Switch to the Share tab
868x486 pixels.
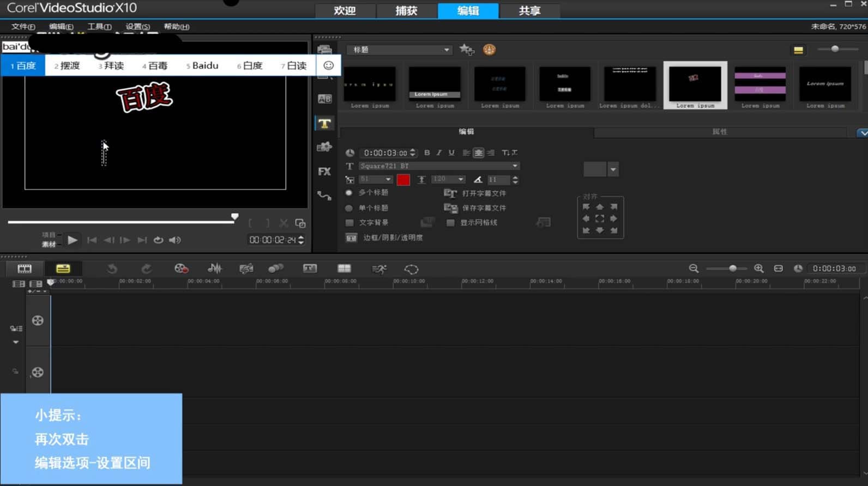click(x=529, y=11)
